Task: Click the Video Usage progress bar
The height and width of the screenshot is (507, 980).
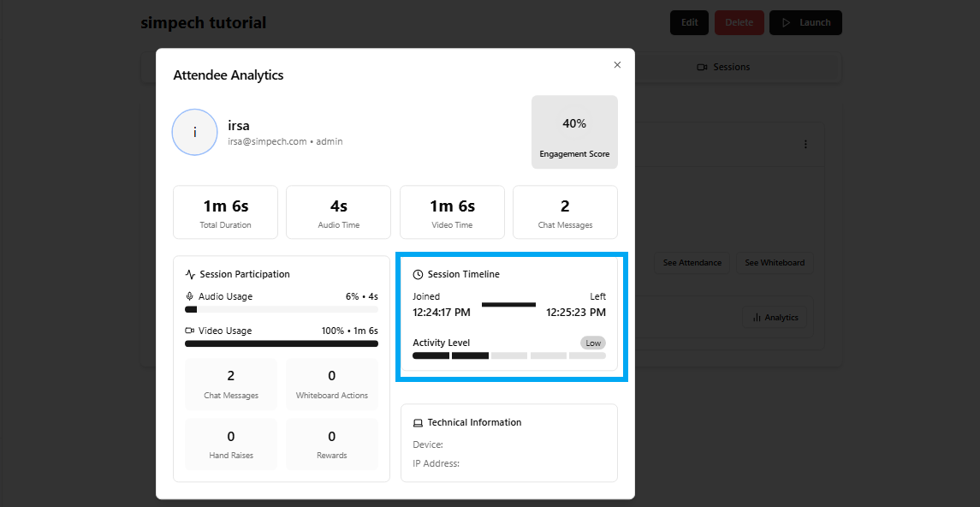Action: click(x=281, y=343)
